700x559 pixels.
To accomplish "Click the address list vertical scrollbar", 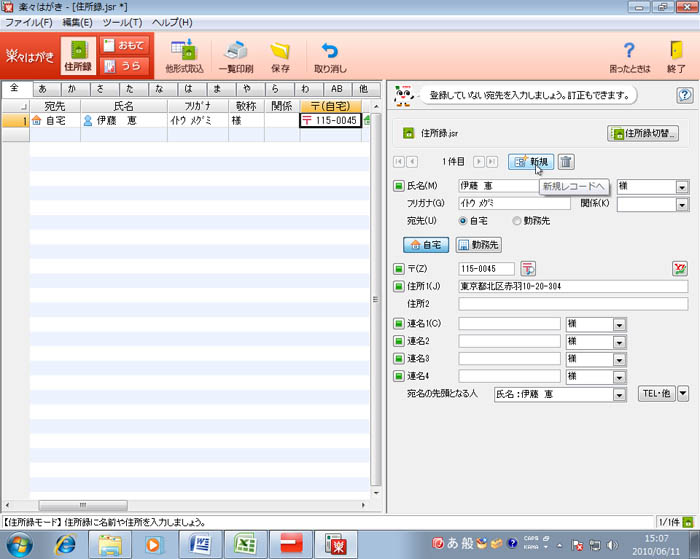I will pyautogui.click(x=376, y=300).
